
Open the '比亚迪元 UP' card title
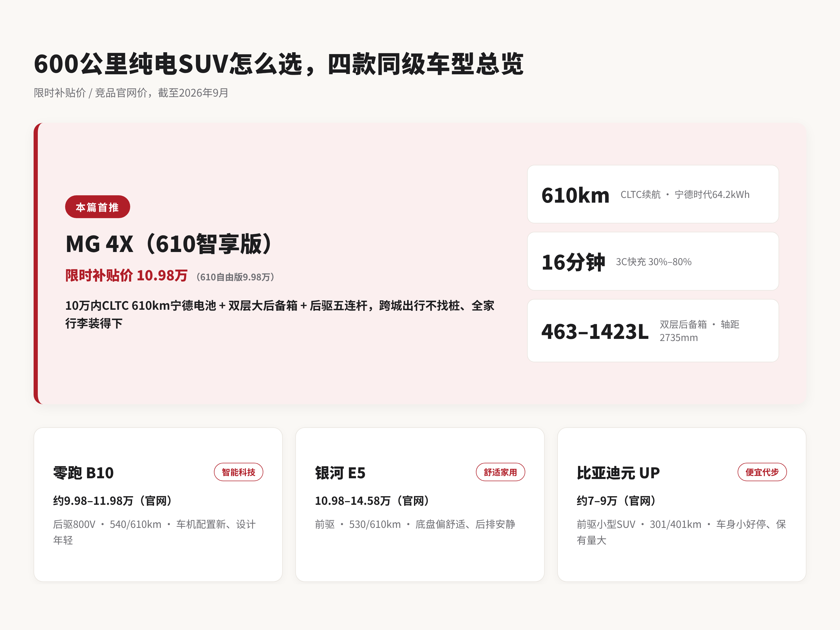618,473
